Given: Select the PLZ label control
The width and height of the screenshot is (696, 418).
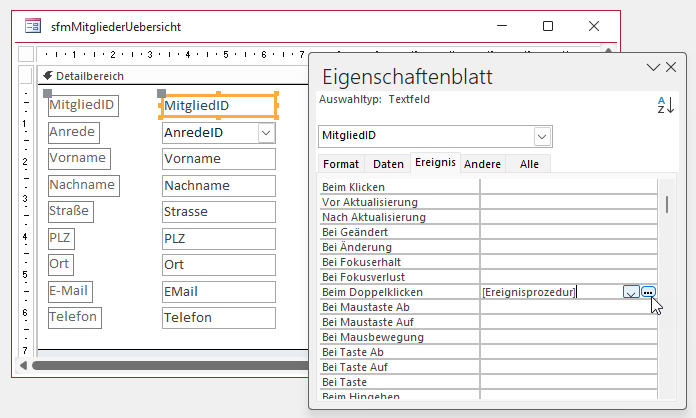Looking at the screenshot, I should (x=61, y=238).
